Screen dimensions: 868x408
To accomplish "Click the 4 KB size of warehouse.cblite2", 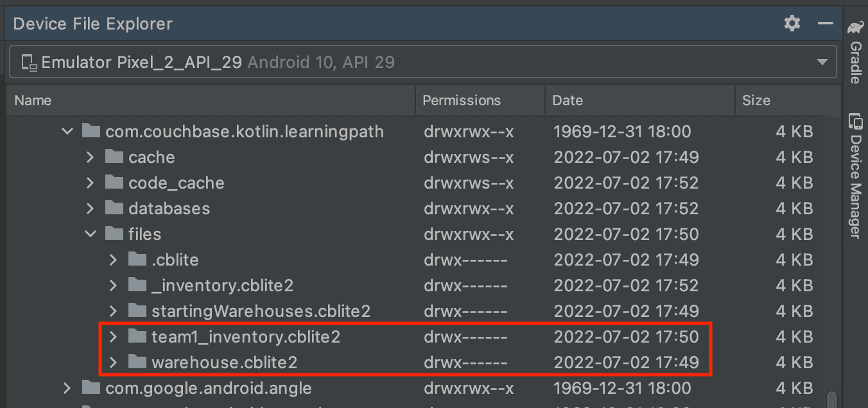I will click(794, 362).
